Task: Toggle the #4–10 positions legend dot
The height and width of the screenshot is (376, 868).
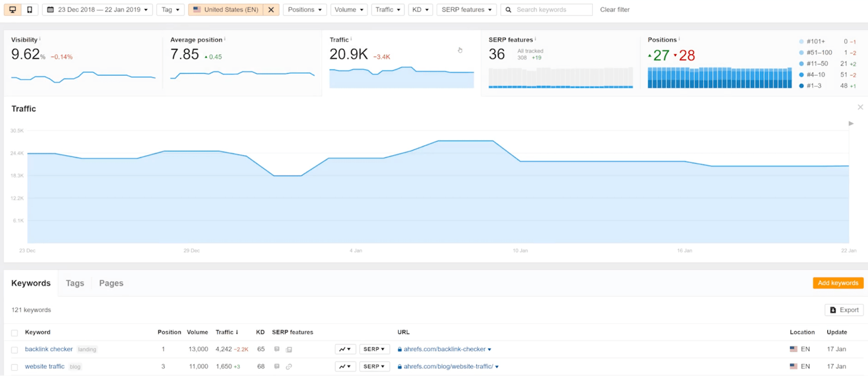Action: 801,75
